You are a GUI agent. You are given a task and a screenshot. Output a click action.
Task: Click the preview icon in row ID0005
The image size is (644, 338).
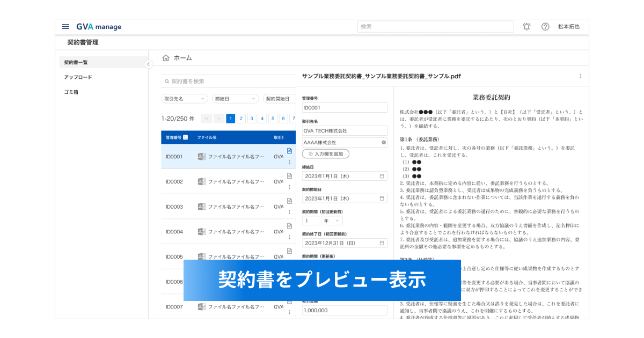click(x=289, y=251)
